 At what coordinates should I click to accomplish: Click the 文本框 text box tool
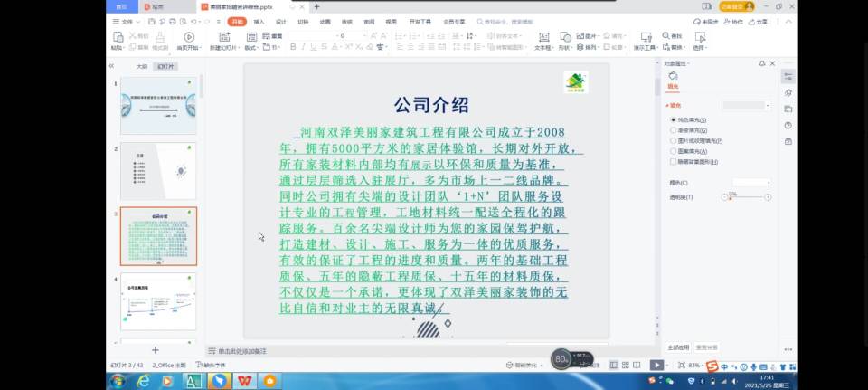(x=543, y=37)
